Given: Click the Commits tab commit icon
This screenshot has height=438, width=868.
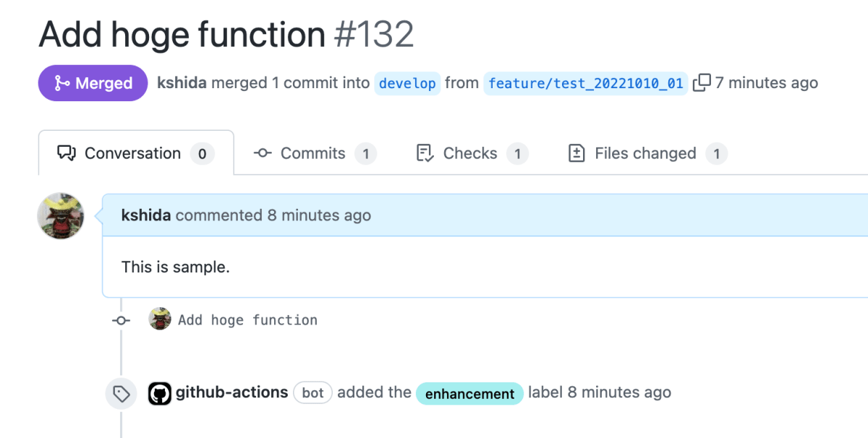Looking at the screenshot, I should pos(263,153).
